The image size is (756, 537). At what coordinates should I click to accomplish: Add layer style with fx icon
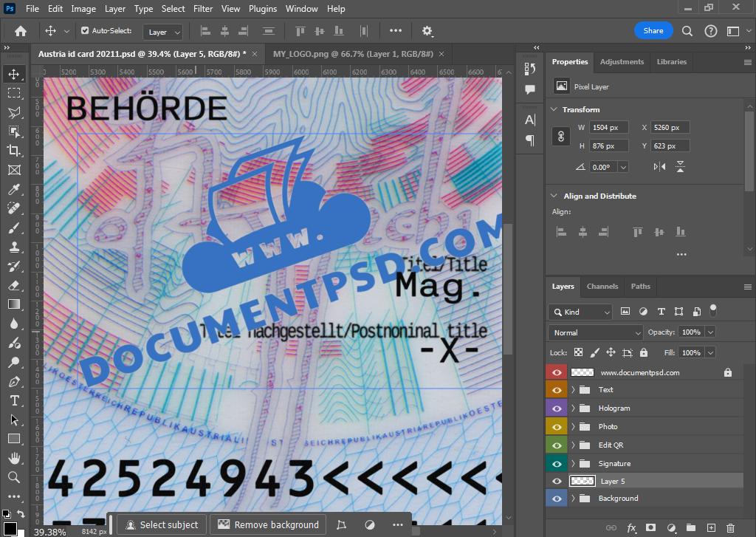pyautogui.click(x=631, y=528)
